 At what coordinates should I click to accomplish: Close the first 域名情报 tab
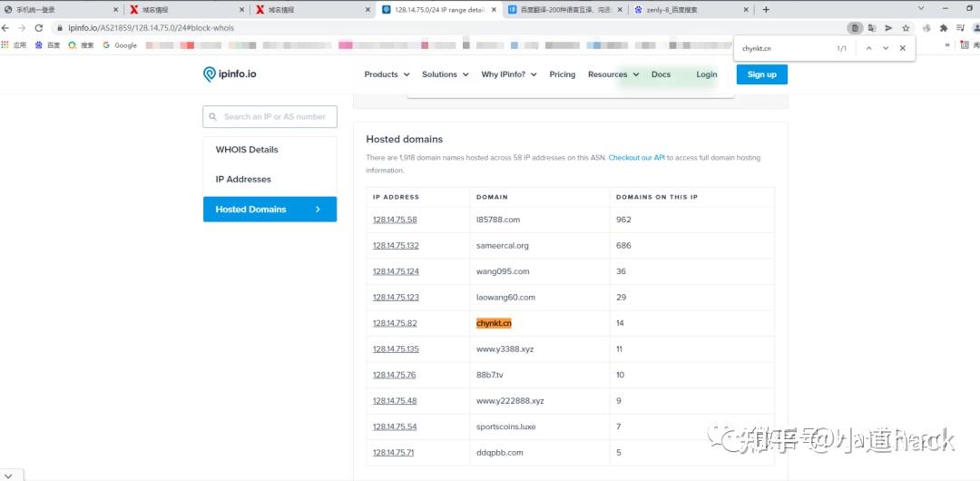(242, 9)
